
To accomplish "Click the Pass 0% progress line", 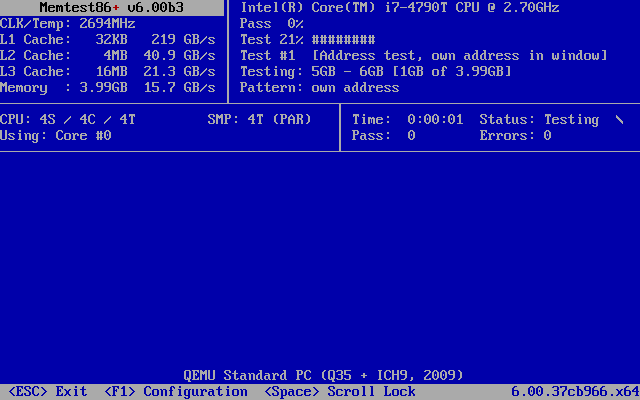I will point(272,23).
